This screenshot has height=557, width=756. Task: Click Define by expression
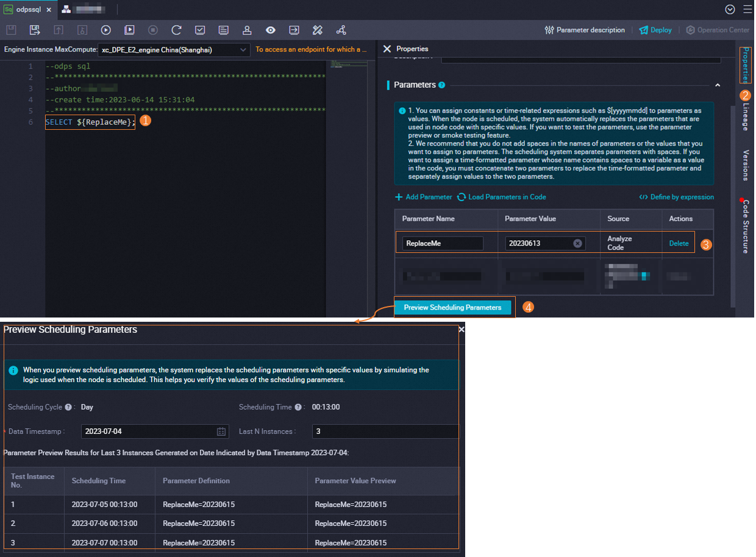pyautogui.click(x=676, y=197)
